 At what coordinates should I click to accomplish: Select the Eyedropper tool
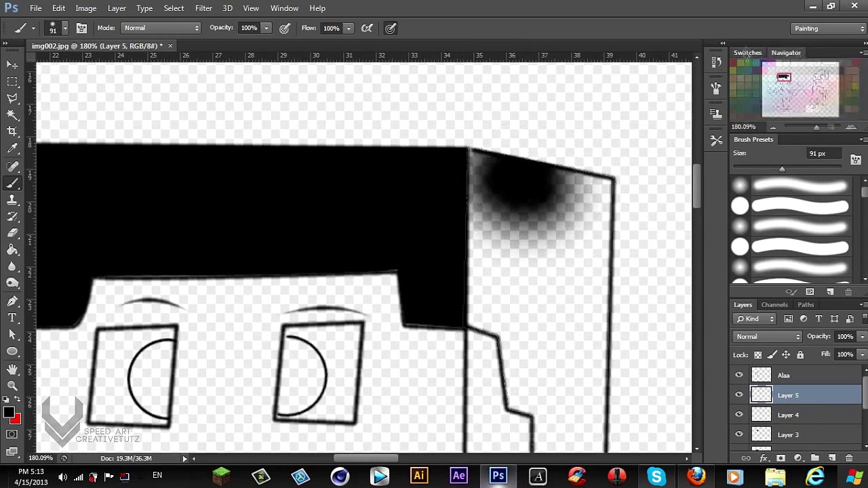tap(12, 148)
